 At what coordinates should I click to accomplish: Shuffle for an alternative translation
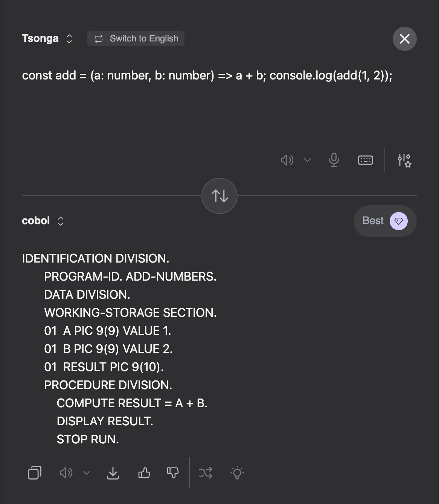(206, 473)
